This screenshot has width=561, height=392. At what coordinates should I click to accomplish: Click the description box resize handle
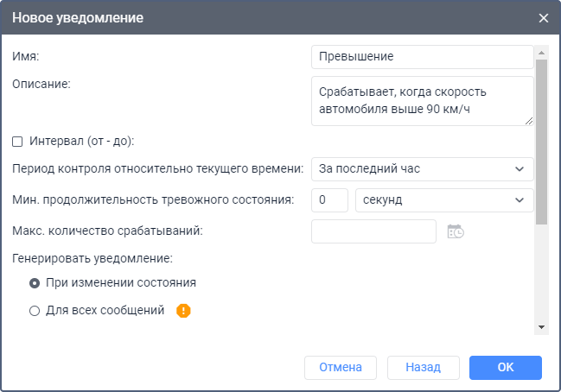pyautogui.click(x=529, y=121)
